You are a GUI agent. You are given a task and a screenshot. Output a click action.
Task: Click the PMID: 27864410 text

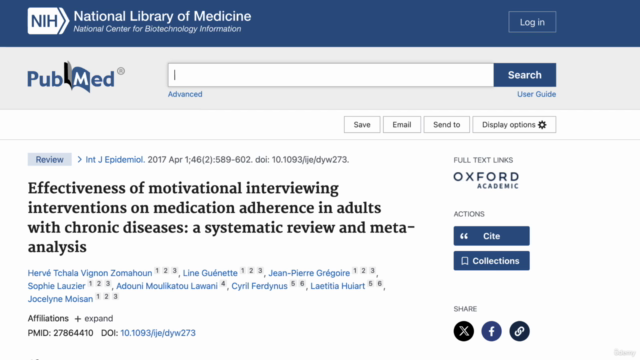60,333
